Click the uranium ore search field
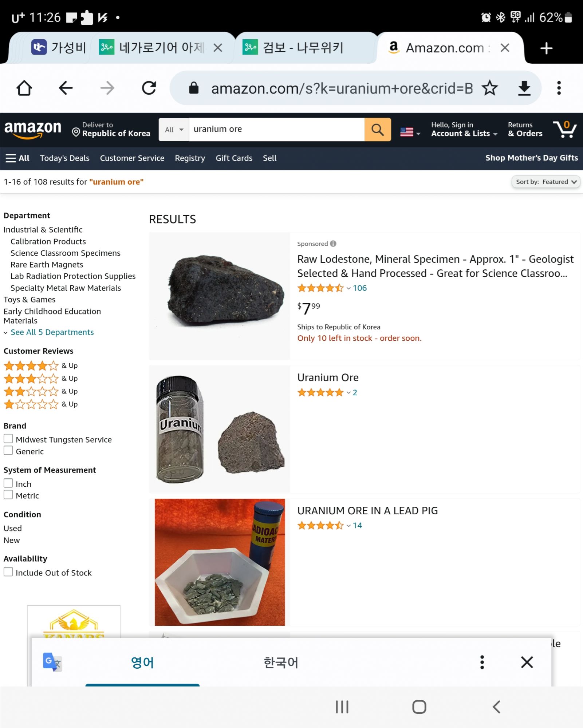 pyautogui.click(x=277, y=130)
